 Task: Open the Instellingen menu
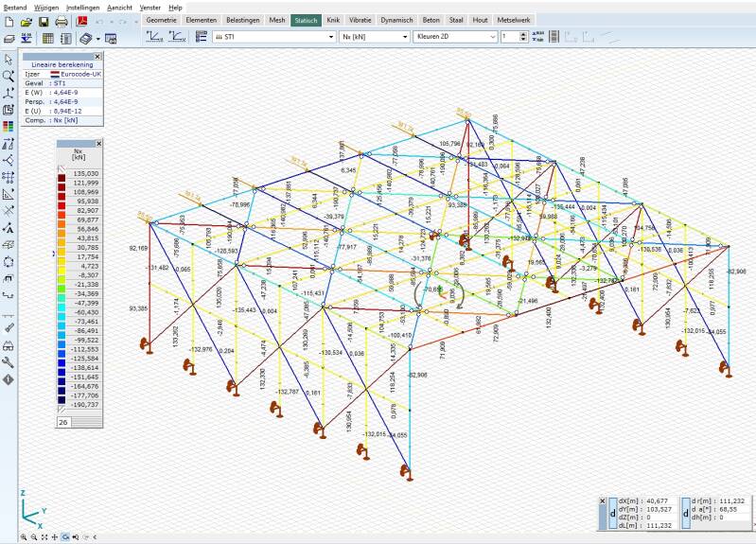click(83, 8)
